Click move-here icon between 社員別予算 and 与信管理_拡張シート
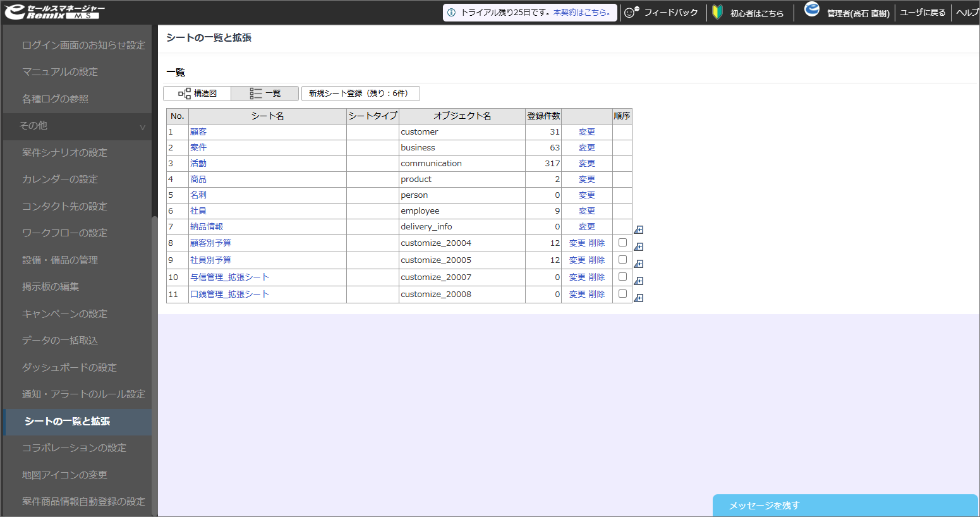The height and width of the screenshot is (517, 980). point(639,264)
